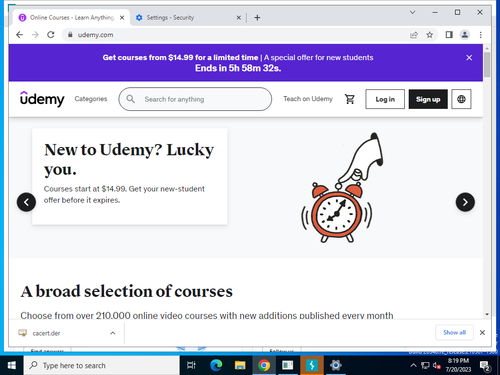This screenshot has height=375, width=500.
Task: Dismiss the purple promo banner
Action: click(x=469, y=58)
